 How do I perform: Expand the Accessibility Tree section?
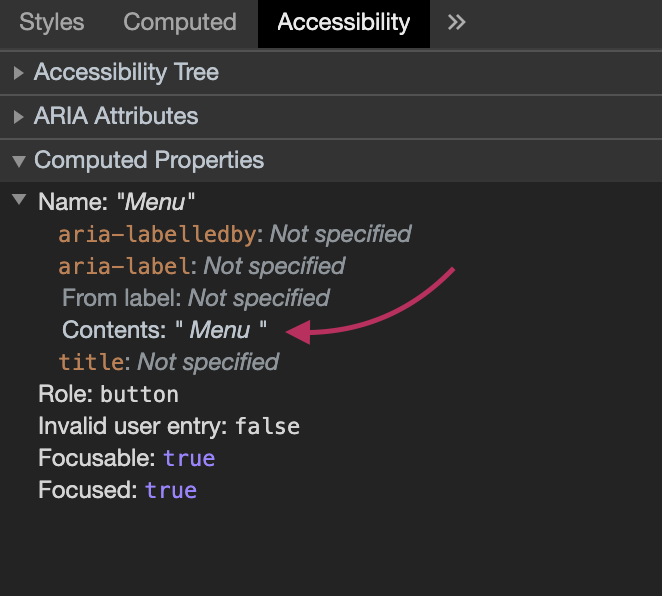(18, 73)
